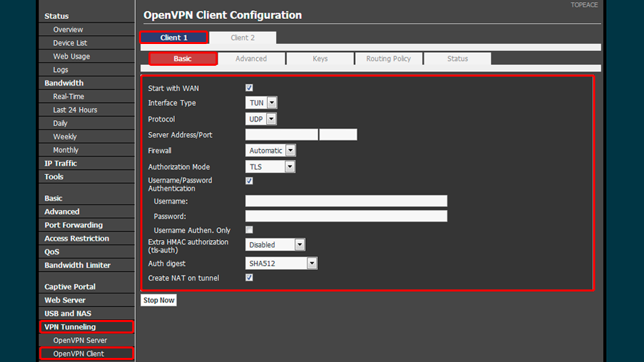The width and height of the screenshot is (644, 362).
Task: Open the Auth digest SHA512 dropdown
Action: coord(281,263)
